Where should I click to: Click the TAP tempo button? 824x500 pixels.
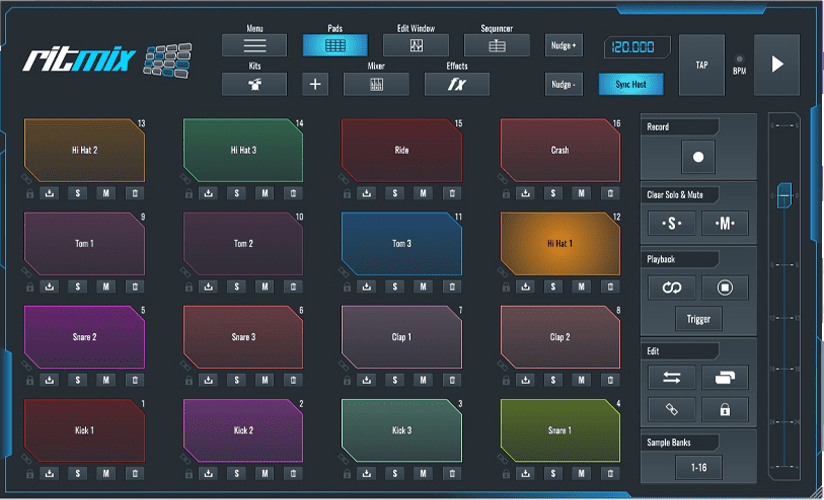(x=702, y=65)
